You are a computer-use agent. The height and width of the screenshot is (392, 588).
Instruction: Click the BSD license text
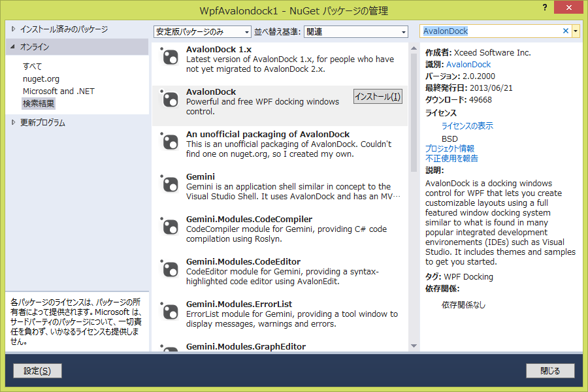449,139
